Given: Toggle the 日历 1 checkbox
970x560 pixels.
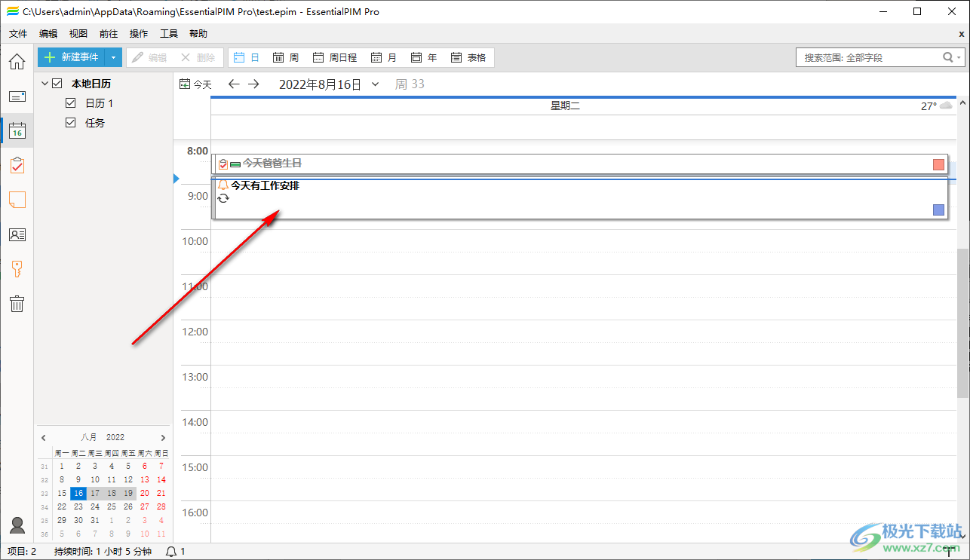Looking at the screenshot, I should pos(71,103).
